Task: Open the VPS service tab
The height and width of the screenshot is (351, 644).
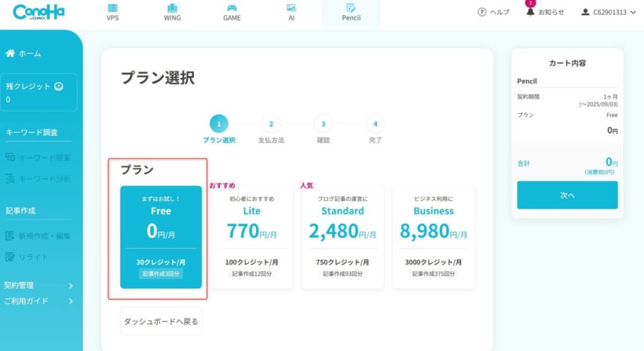Action: 113,13
